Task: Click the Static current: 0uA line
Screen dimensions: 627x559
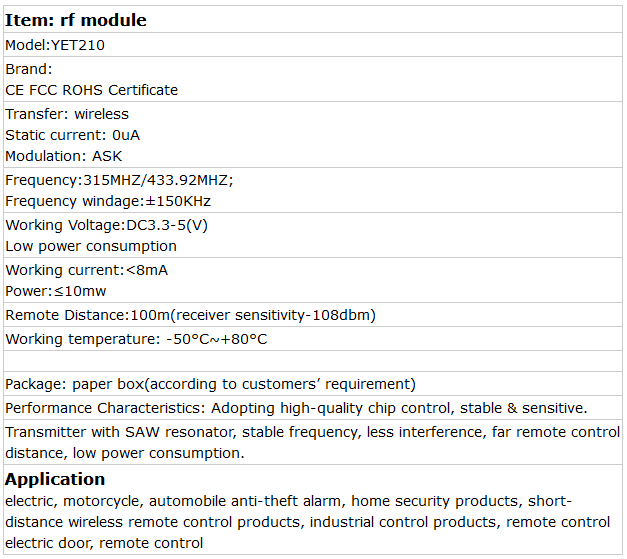Action: point(73,135)
